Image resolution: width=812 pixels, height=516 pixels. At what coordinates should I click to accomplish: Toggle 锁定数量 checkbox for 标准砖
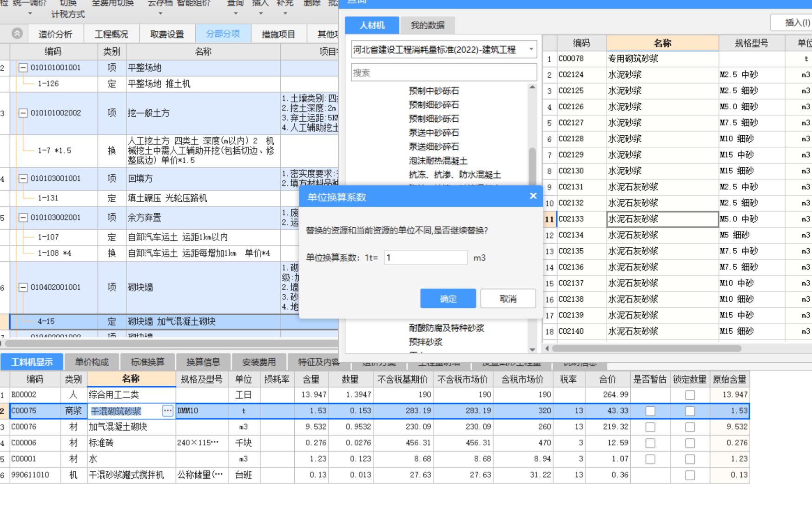(690, 443)
